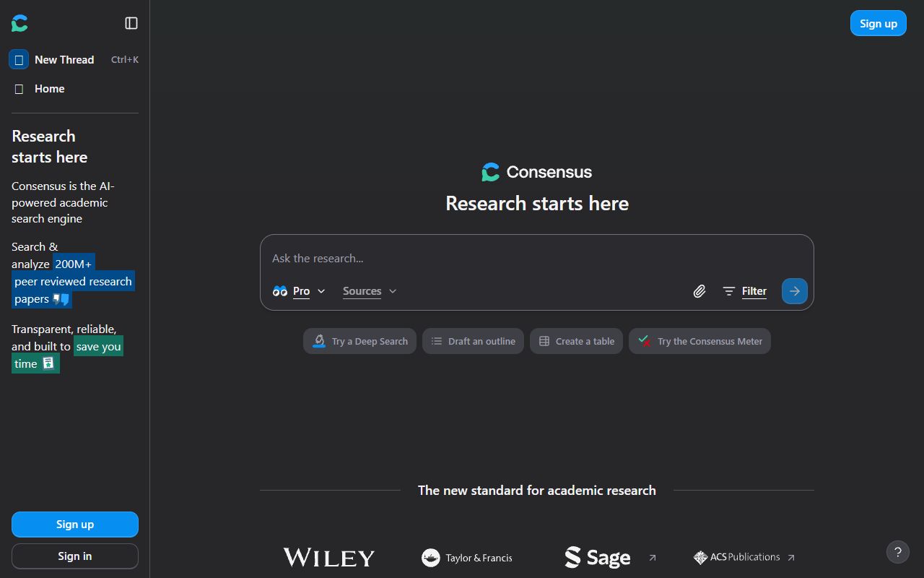Viewport: 924px width, 578px height.
Task: Attach a file with the paperclip icon
Action: point(699,290)
